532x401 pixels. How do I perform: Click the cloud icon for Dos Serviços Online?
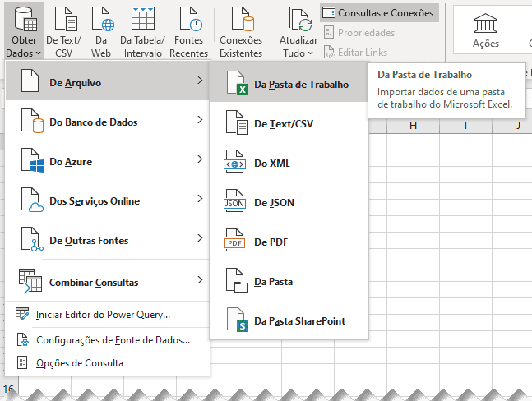[32, 200]
